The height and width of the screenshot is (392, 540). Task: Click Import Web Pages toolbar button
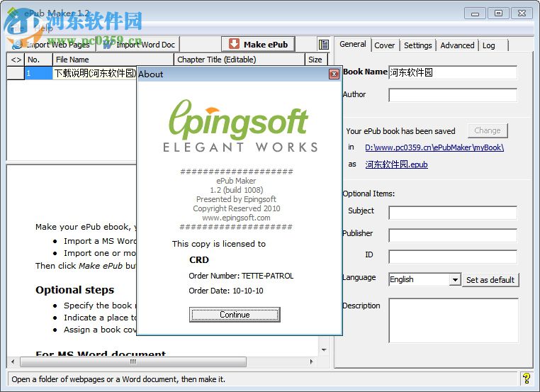coord(52,45)
